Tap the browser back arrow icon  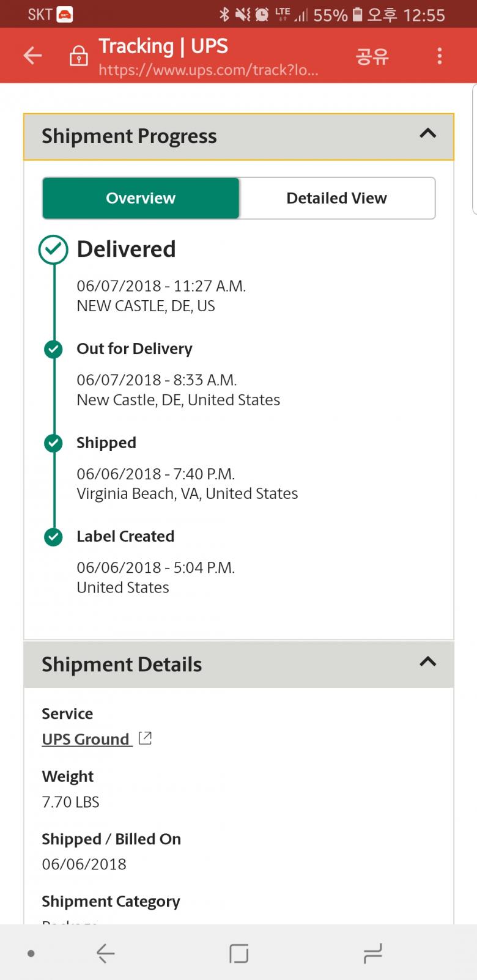pos(32,56)
